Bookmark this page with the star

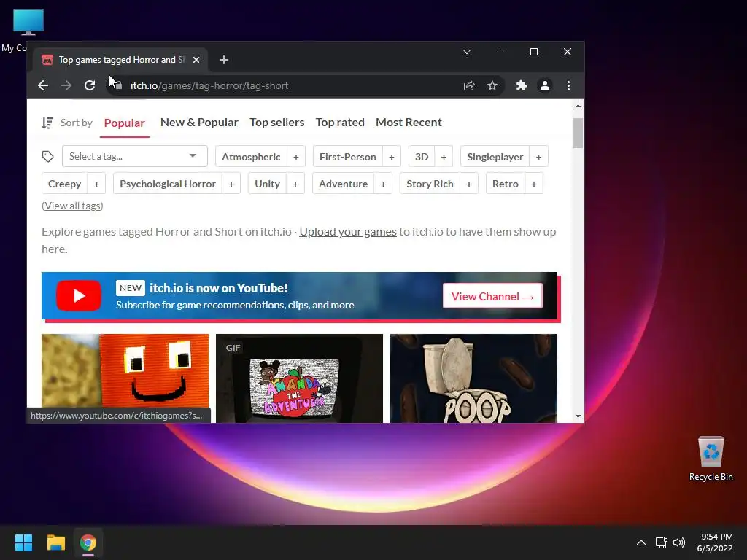coord(492,86)
